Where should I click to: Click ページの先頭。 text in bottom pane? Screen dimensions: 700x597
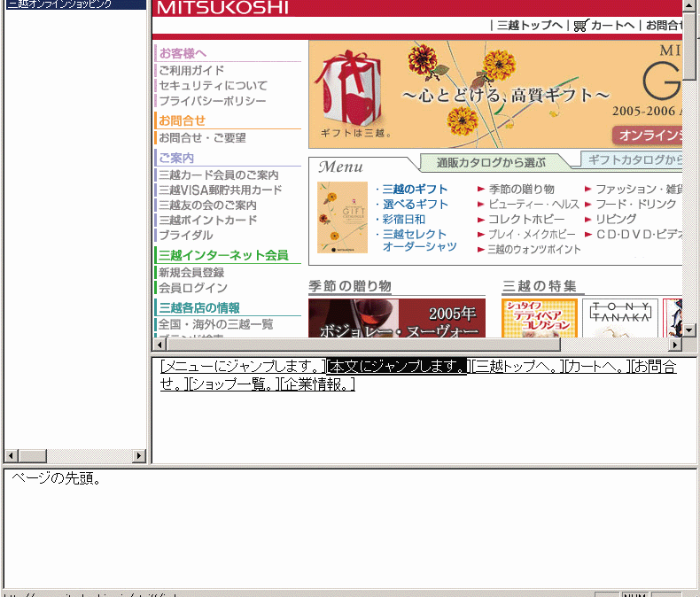[x=57, y=478]
